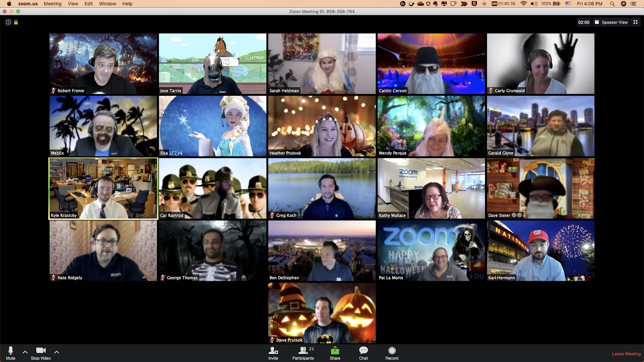Click the green encryption lock icon

tap(16, 22)
